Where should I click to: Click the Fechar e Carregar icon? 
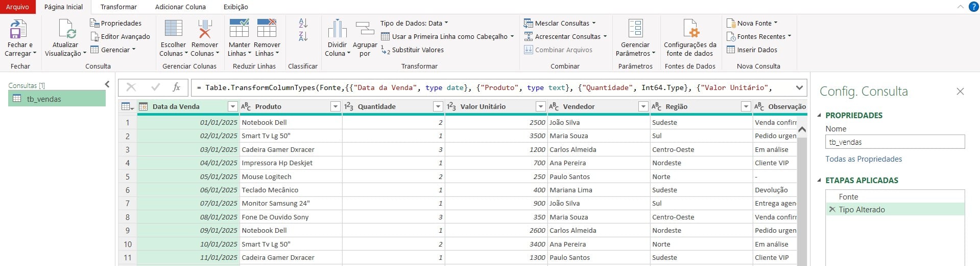tap(18, 29)
